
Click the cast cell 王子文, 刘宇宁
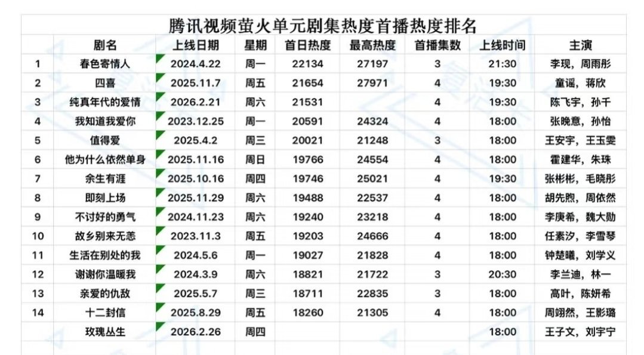pos(580,332)
